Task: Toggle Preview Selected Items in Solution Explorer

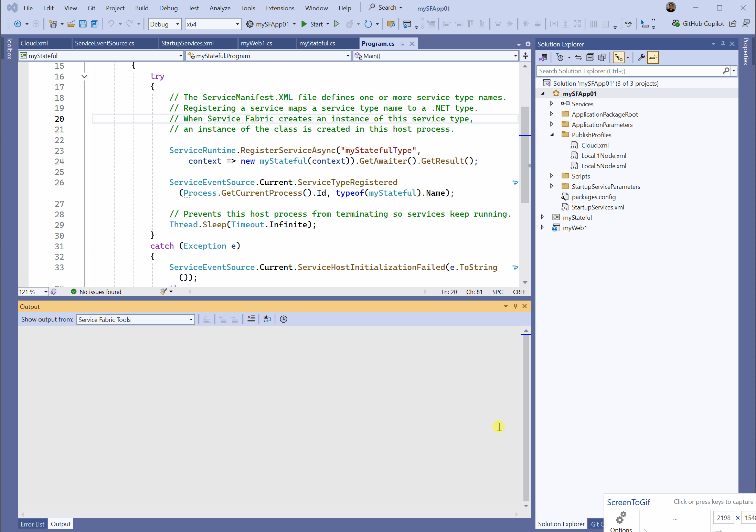Action: click(618, 57)
